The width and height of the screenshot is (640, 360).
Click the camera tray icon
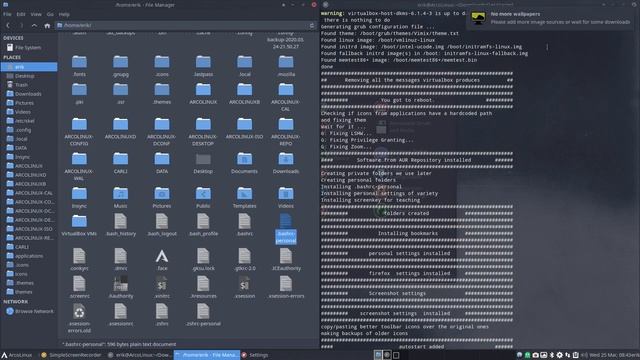pyautogui.click(x=536, y=355)
